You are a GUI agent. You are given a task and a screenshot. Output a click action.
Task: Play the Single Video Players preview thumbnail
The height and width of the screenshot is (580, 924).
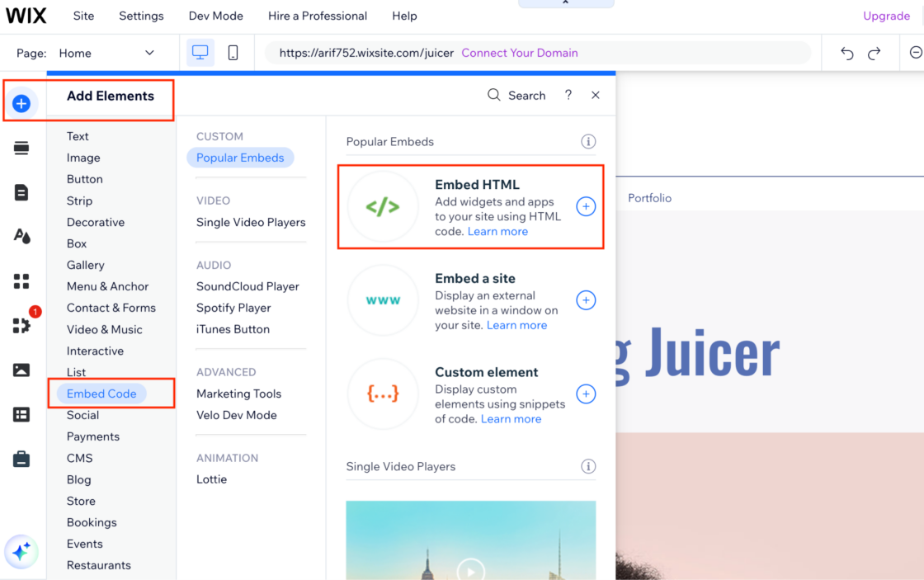[470, 570]
